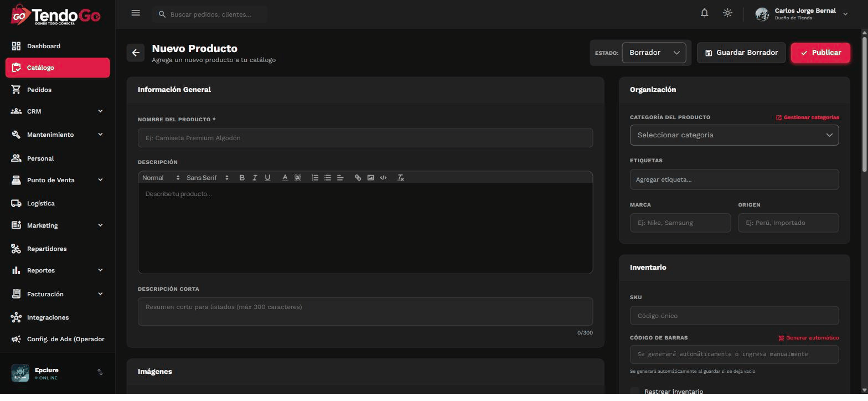Focus the Descripción Corta textarea
This screenshot has width=868, height=401.
point(365,311)
